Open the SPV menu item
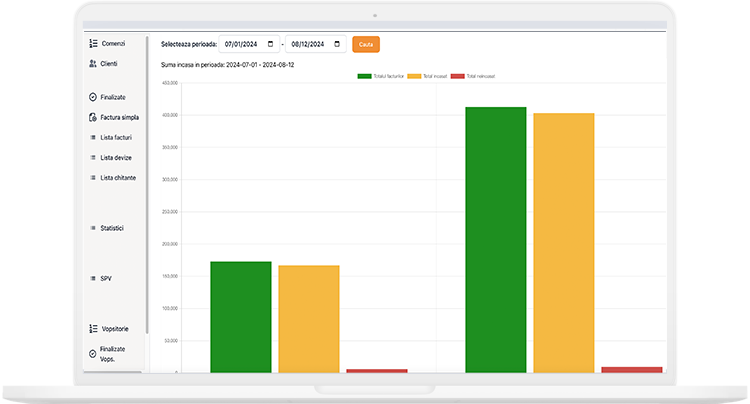The height and width of the screenshot is (404, 750). click(106, 279)
